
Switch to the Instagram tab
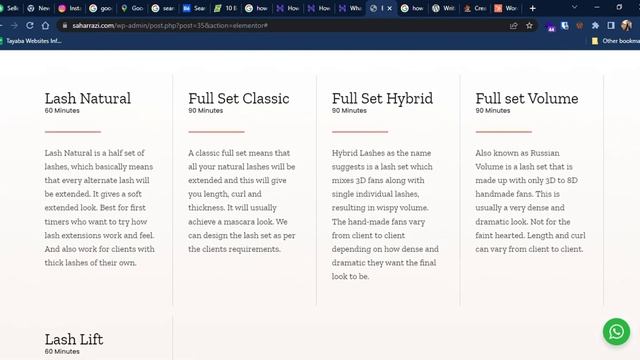tap(70, 8)
